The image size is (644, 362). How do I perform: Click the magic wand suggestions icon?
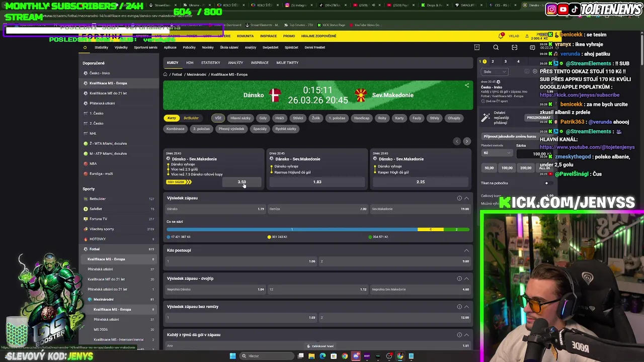(x=486, y=118)
